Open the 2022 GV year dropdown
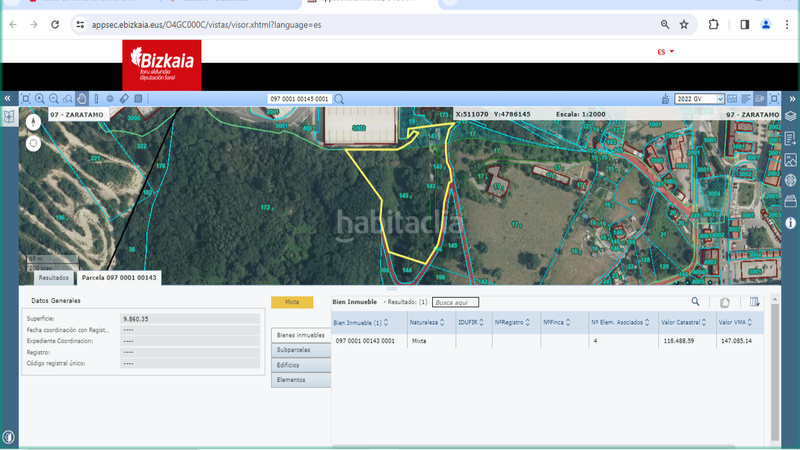The height and width of the screenshot is (450, 800). pyautogui.click(x=699, y=99)
